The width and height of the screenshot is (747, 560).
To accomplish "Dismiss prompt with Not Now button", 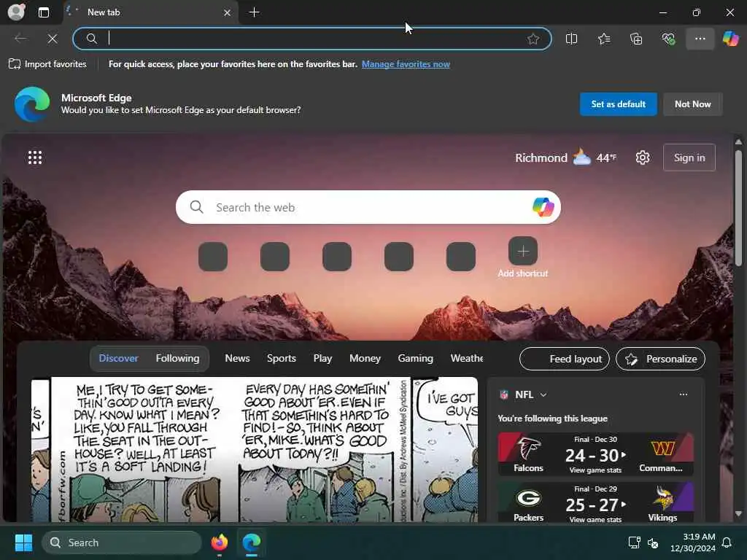I will [x=693, y=104].
